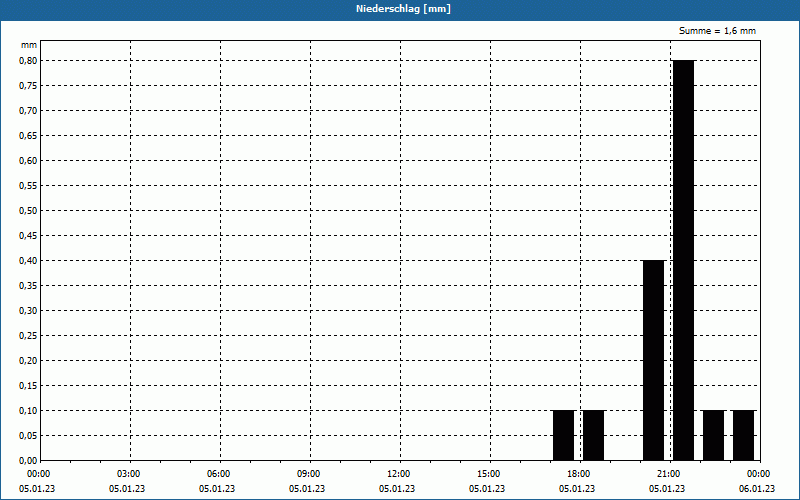Image resolution: width=800 pixels, height=500 pixels.
Task: Click the 09:00 time axis label
Action: point(309,474)
